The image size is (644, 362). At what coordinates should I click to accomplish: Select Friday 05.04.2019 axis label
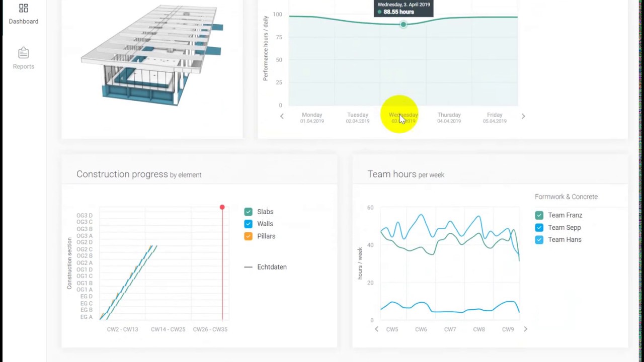pos(495,118)
